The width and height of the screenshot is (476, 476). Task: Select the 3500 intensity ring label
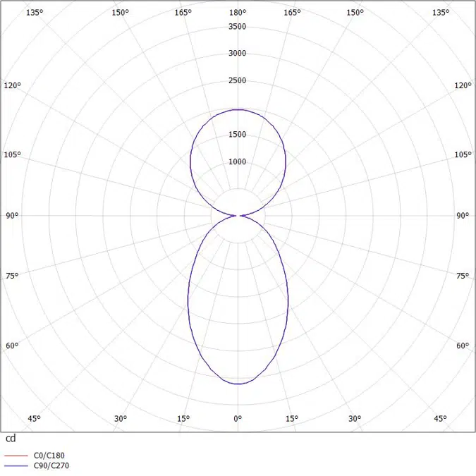point(238,26)
